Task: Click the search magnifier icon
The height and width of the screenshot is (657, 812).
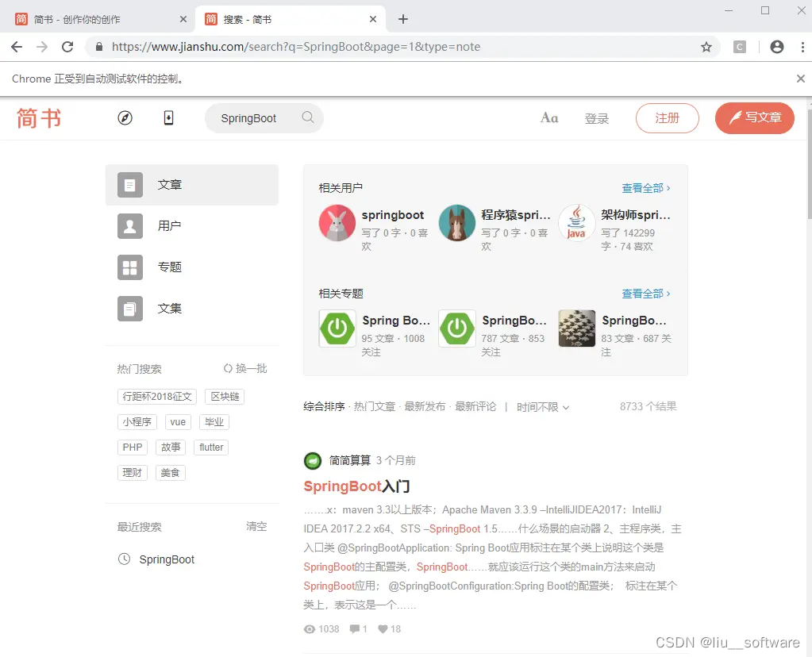Action: (308, 117)
